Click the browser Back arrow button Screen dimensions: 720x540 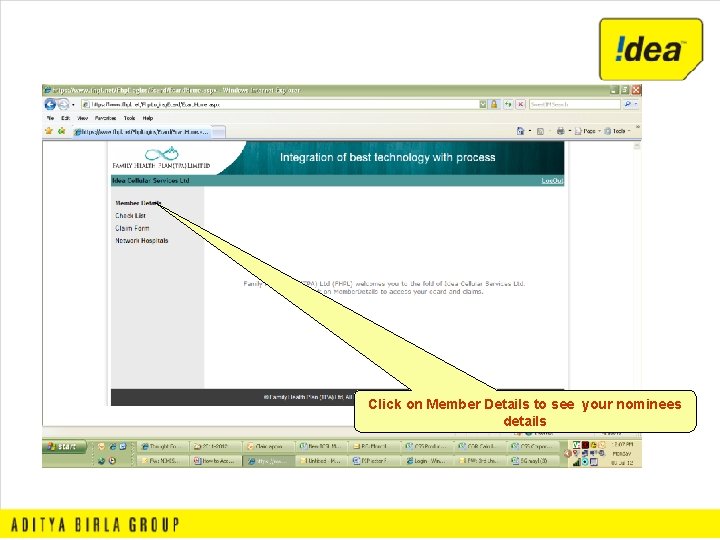click(x=50, y=105)
